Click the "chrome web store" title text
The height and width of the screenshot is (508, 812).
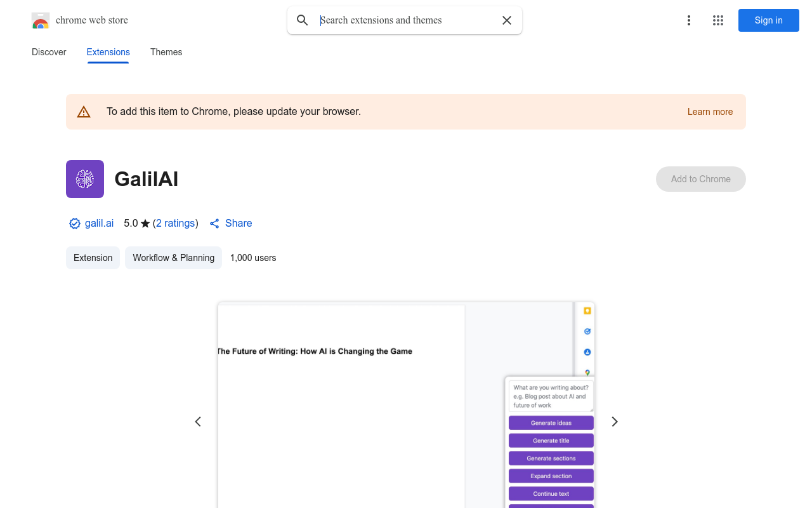[x=92, y=20]
